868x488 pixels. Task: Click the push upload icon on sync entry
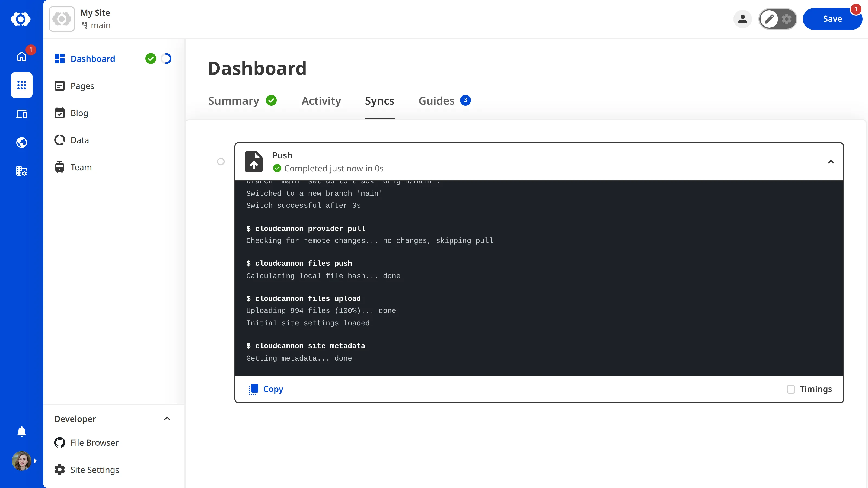tap(254, 162)
